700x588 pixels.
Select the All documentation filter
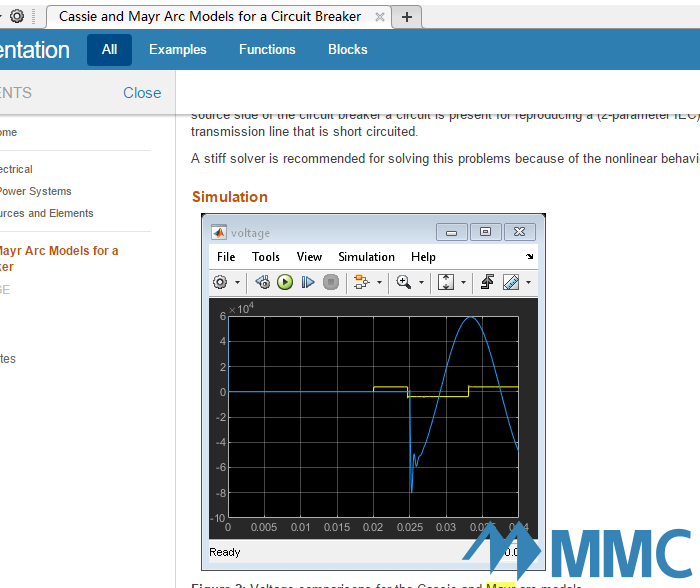pyautogui.click(x=109, y=50)
